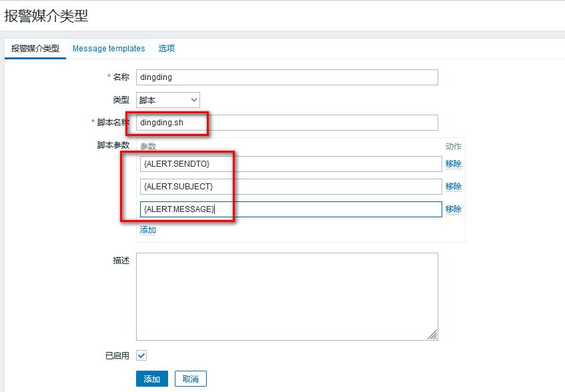The height and width of the screenshot is (392, 565).
Task: Click the 取消 cancel button
Action: pos(190,378)
